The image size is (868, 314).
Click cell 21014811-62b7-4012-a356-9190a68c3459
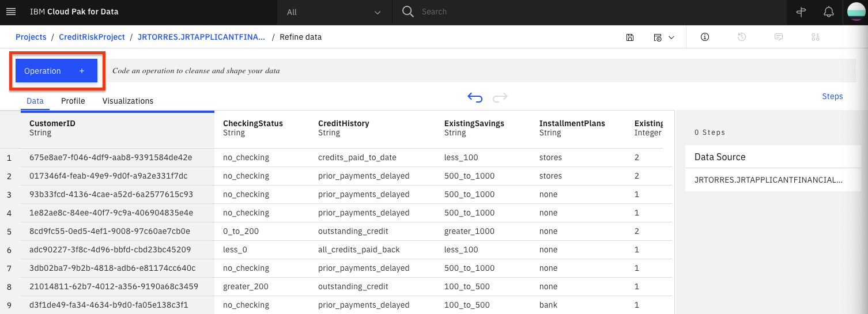click(x=114, y=286)
